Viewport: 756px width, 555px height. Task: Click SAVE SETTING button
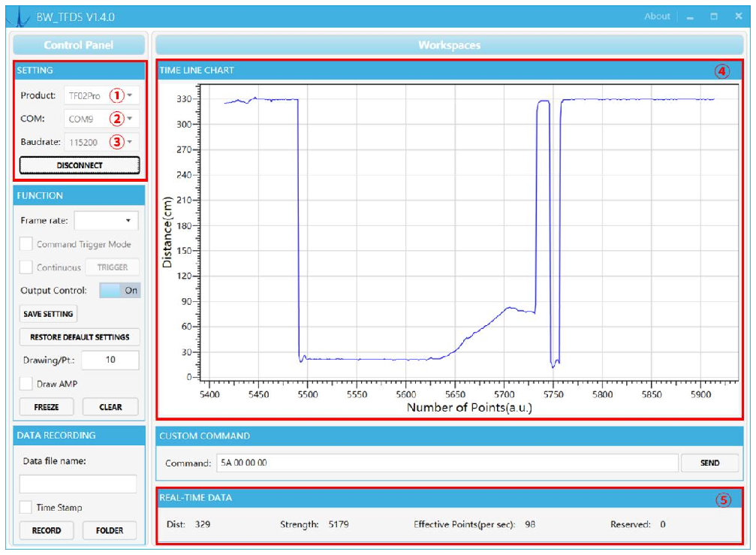click(x=48, y=314)
